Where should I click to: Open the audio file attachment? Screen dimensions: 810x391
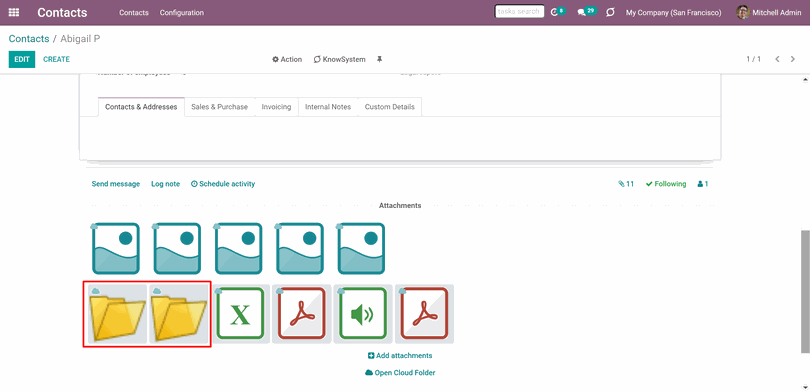pyautogui.click(x=363, y=314)
